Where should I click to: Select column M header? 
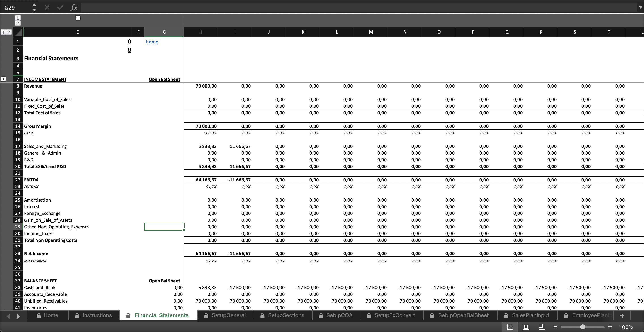371,32
